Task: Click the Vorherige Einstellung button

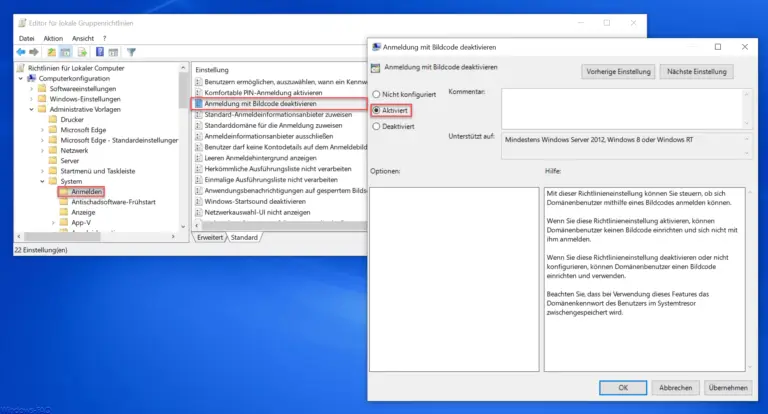Action: click(618, 72)
